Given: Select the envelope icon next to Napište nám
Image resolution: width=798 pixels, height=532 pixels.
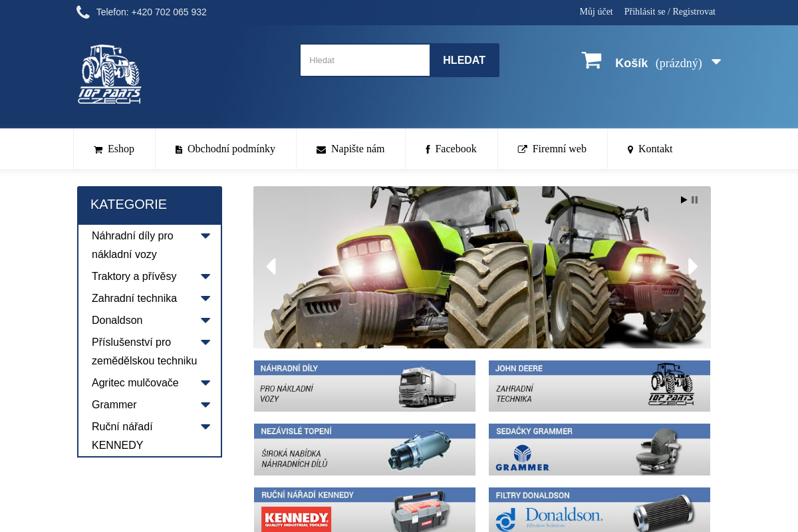Looking at the screenshot, I should click(x=321, y=149).
